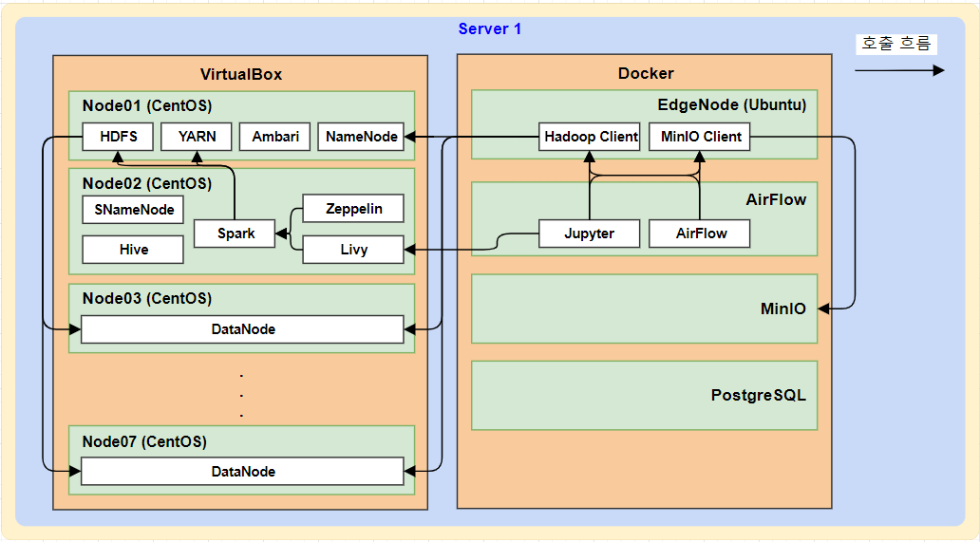Click the AirFlow container label
980x542 pixels.
[x=776, y=200]
